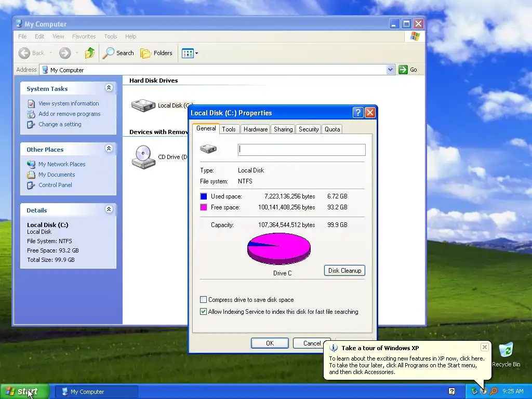Image resolution: width=532 pixels, height=399 pixels.
Task: Click the My Computer icon in Address bar
Action: [45, 70]
